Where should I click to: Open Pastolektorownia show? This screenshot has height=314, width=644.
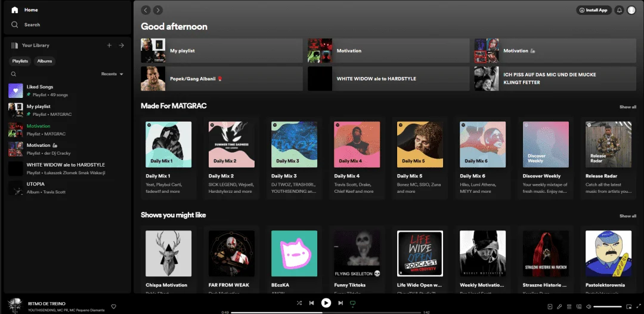[608, 259]
